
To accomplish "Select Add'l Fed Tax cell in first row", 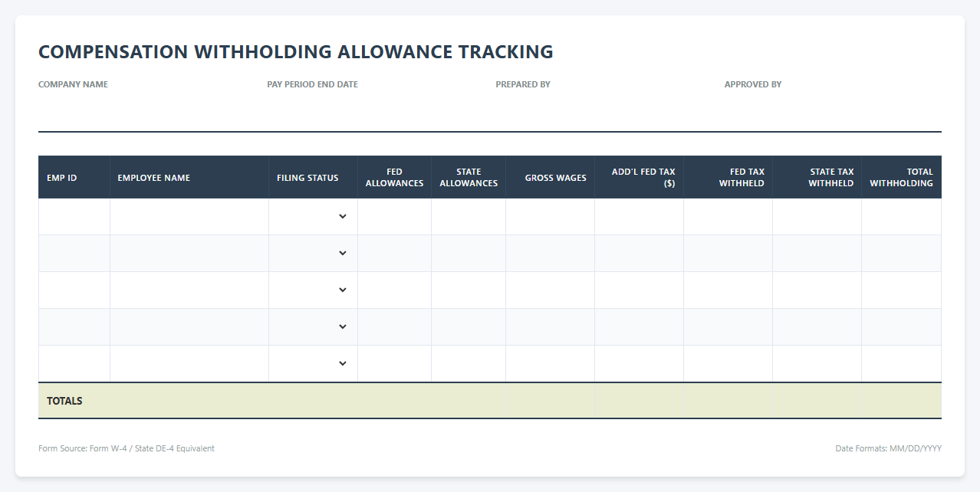I will [x=639, y=217].
